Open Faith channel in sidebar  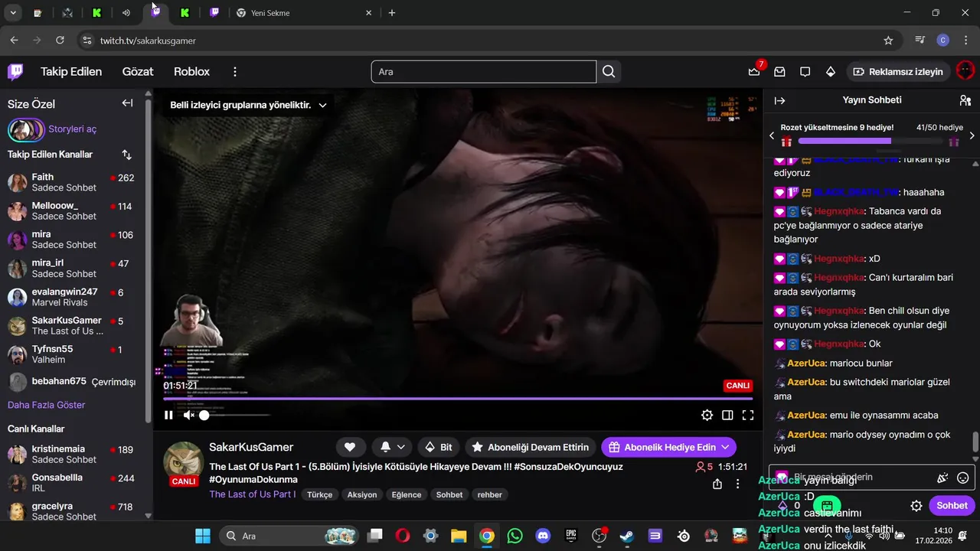coord(73,182)
